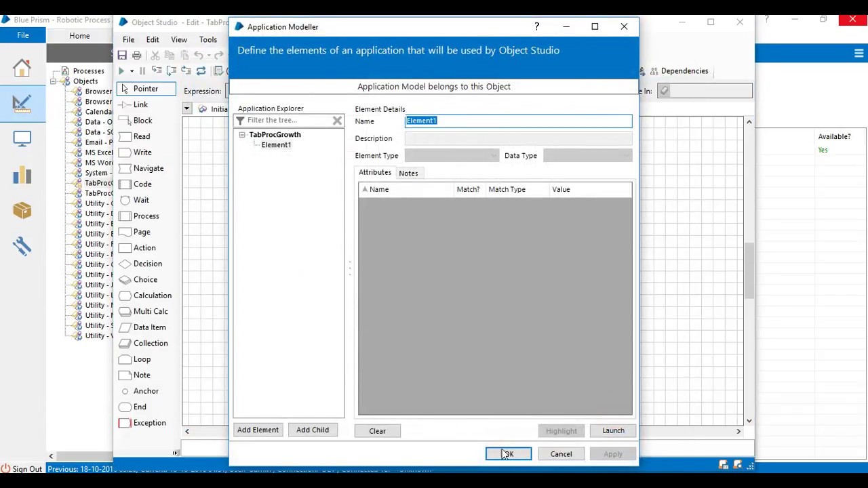Click the Cut scissors icon in Object Studio
This screenshot has height=488, width=868.
pyautogui.click(x=155, y=55)
